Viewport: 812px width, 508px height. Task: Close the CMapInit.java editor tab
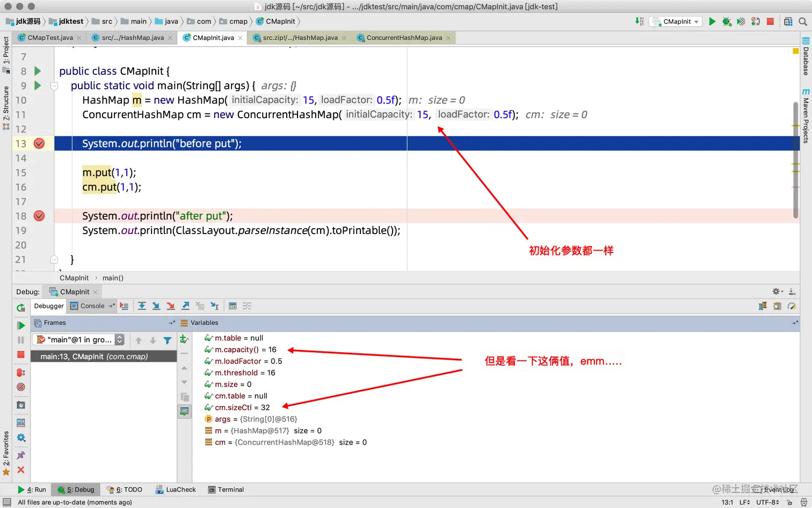[x=240, y=38]
